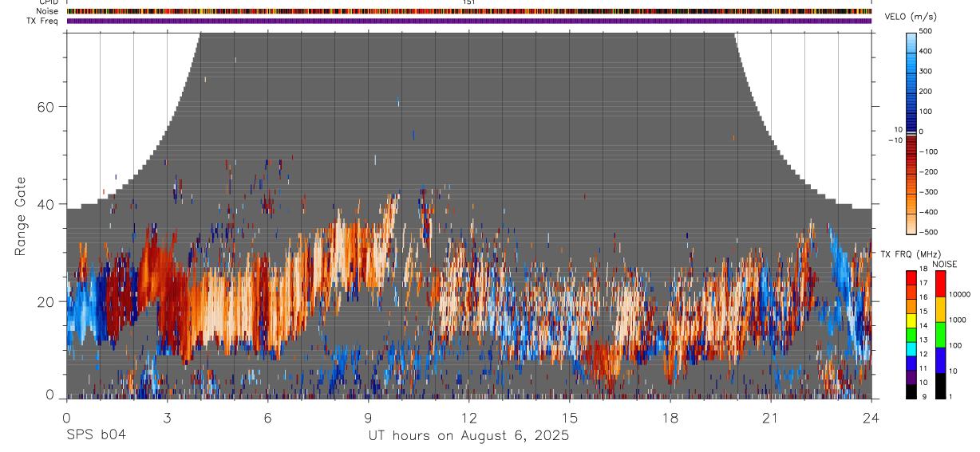
Task: Click the '3' tick on UT hours axis
Action: click(167, 417)
